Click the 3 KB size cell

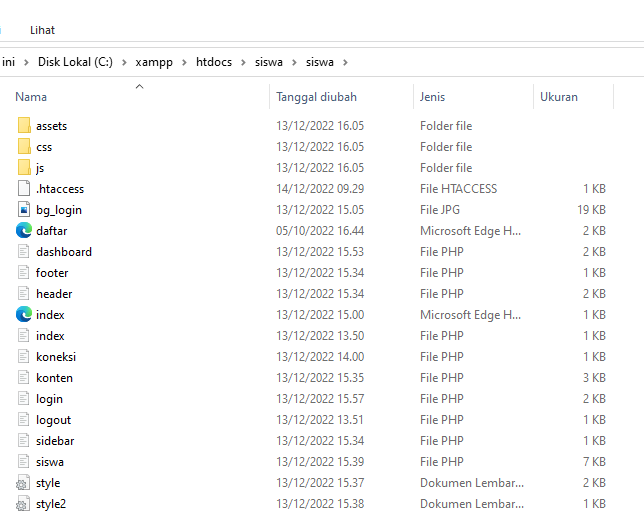point(594,378)
